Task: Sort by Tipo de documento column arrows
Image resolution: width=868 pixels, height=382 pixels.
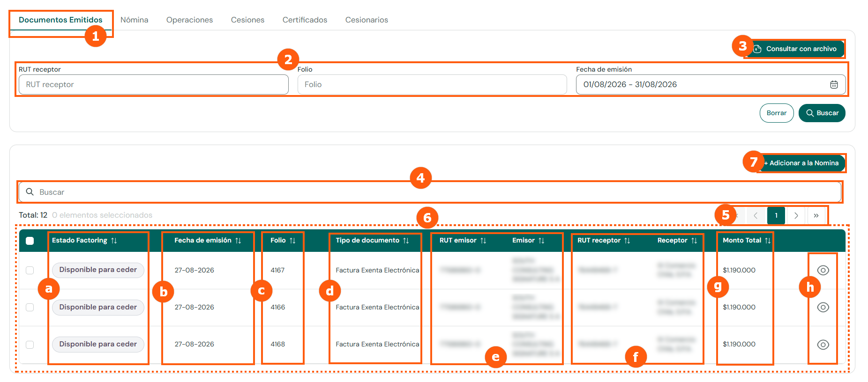Action: tap(406, 241)
